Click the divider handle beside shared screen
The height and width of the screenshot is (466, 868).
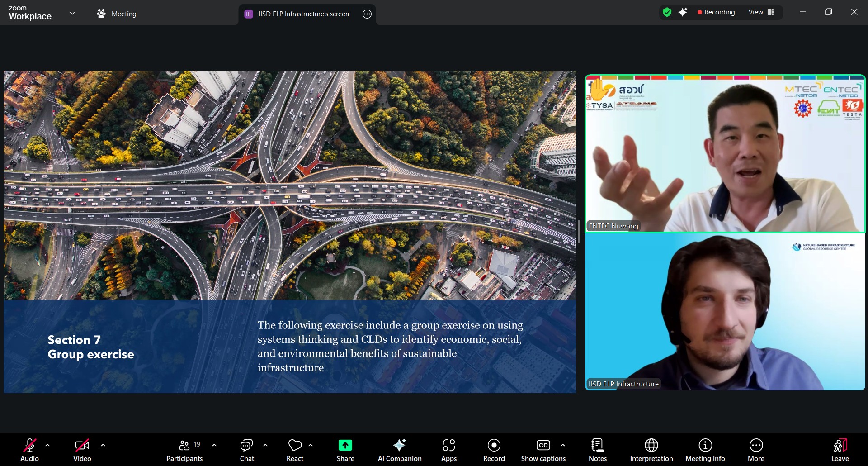579,231
